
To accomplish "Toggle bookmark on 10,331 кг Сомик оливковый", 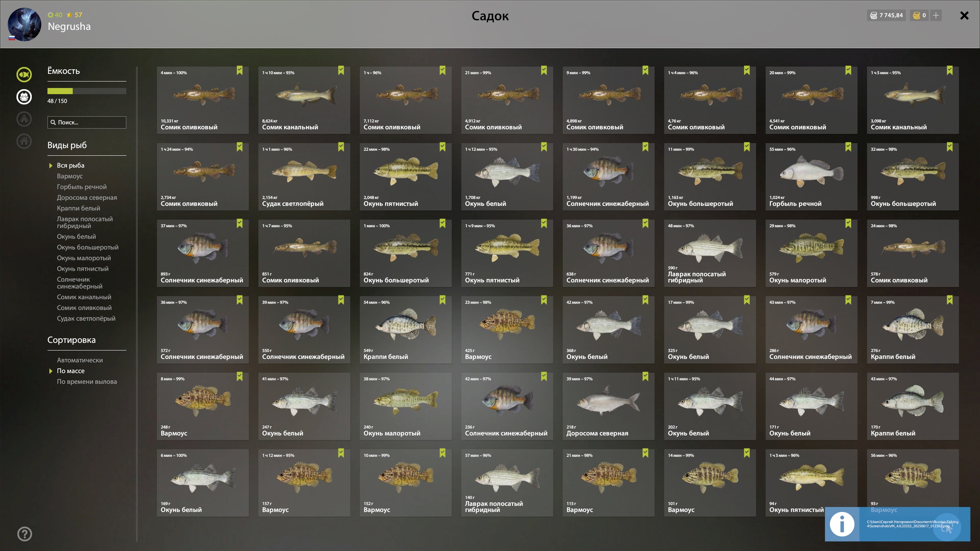I will 240,70.
